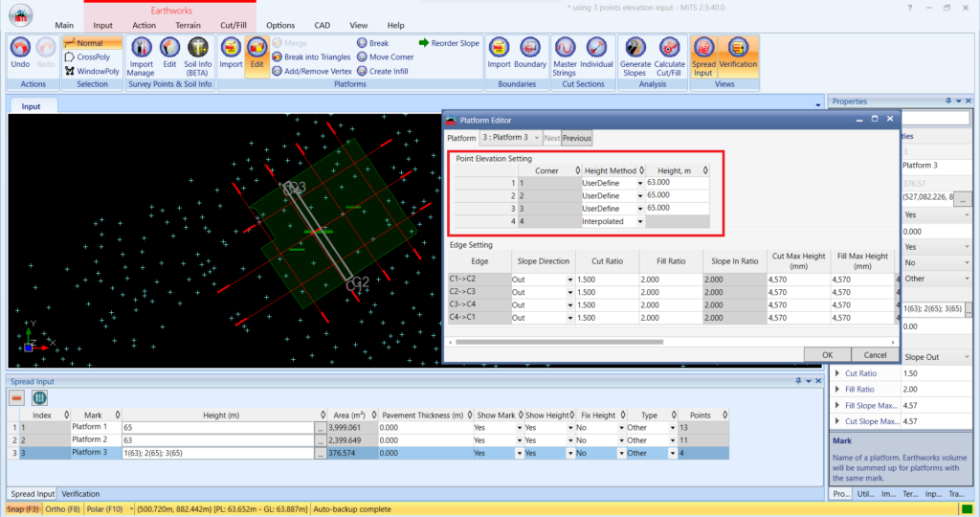Screen dimensions: 980x517
Task: Open the Slope Out dropdown in Properties
Action: pos(967,357)
